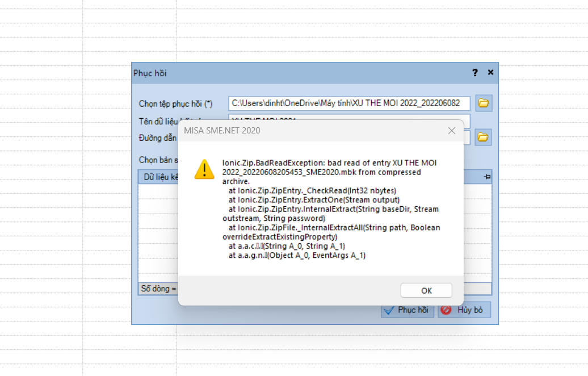Screen dimensions: 588x376
Task: Click empty grid area below the pin icon
Action: (x=477, y=233)
